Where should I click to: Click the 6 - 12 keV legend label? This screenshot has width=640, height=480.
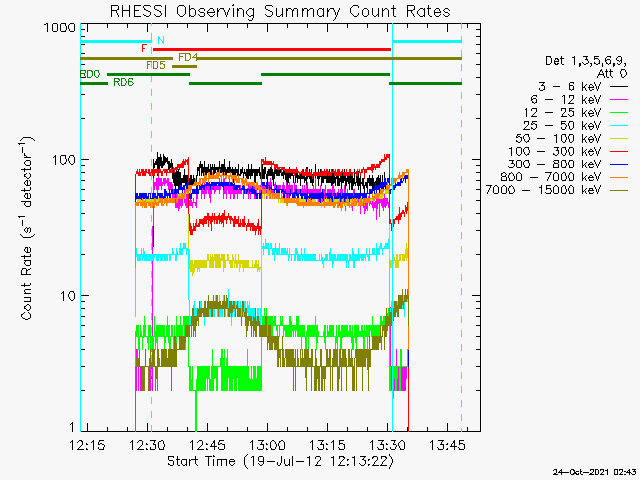pyautogui.click(x=566, y=100)
